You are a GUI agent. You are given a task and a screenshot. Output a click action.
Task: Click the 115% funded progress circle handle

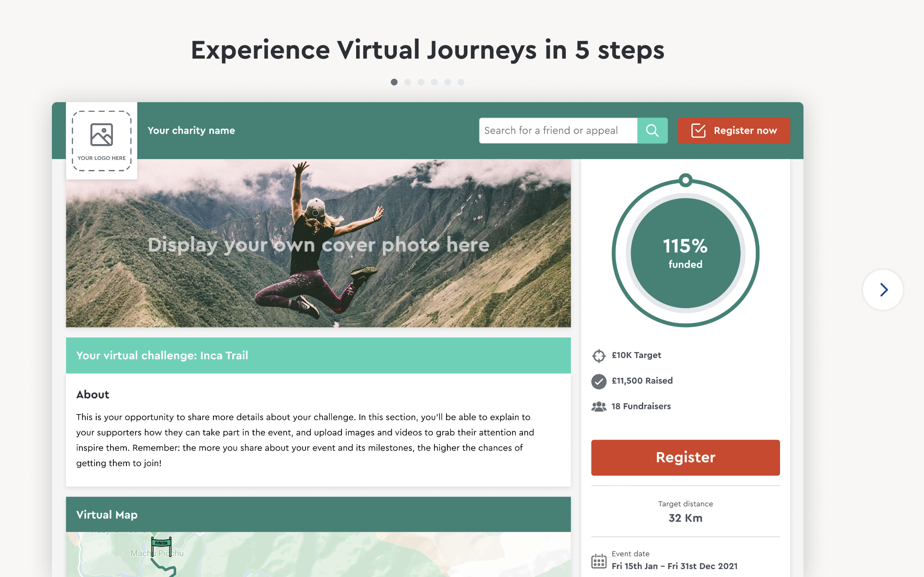pyautogui.click(x=685, y=180)
